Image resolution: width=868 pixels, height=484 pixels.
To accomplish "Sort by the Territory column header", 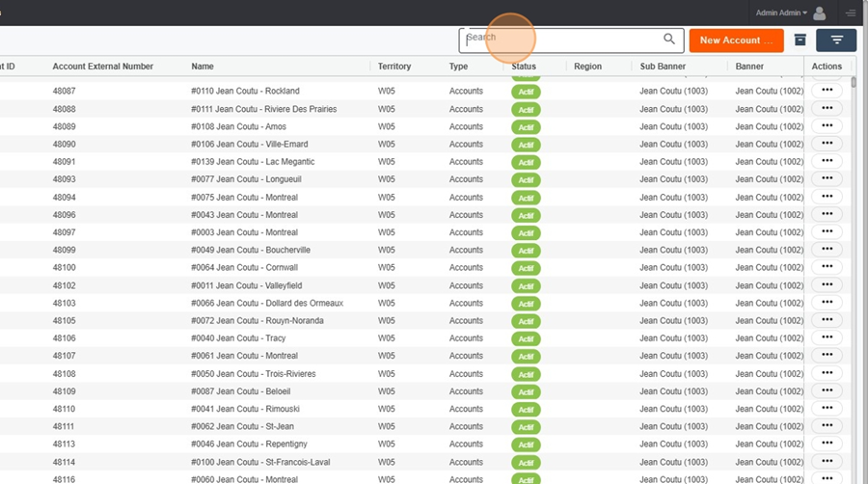I will point(394,67).
